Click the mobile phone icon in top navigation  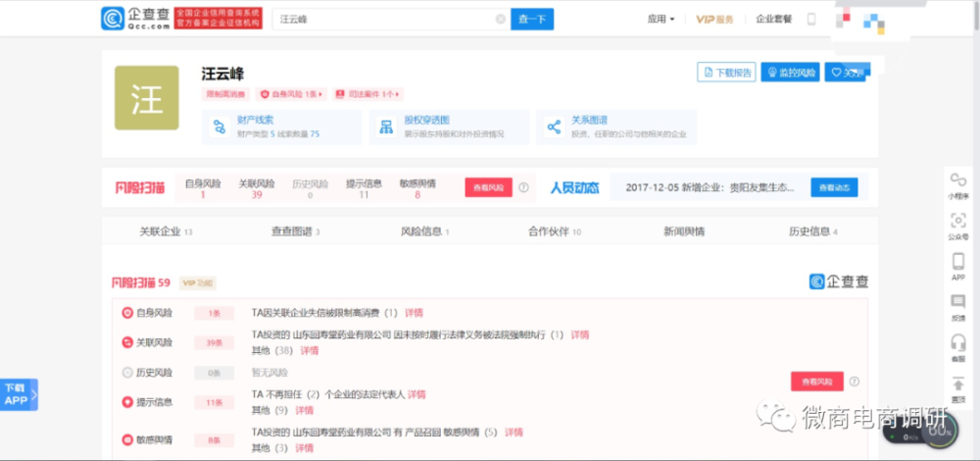(810, 19)
